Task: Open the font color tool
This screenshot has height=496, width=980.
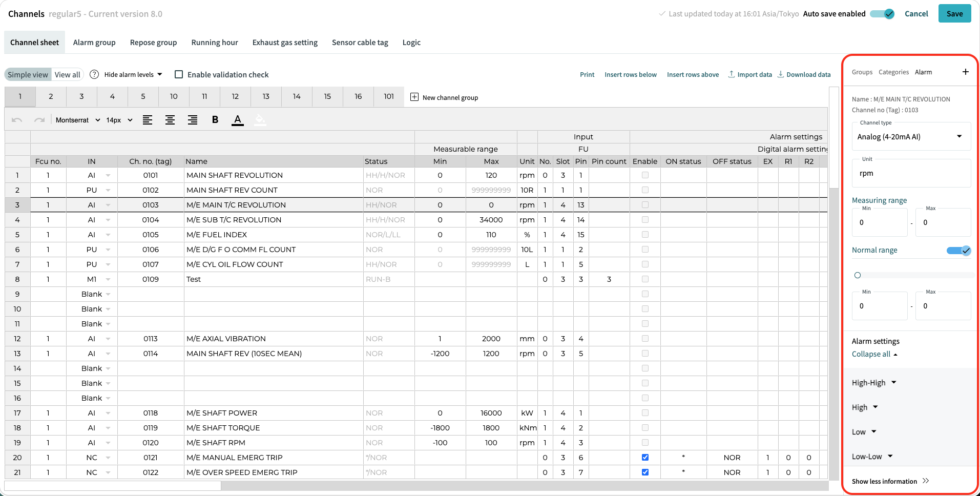Action: point(238,120)
